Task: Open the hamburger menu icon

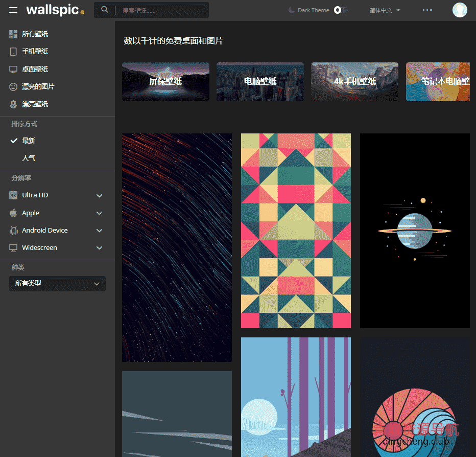Action: coord(13,10)
